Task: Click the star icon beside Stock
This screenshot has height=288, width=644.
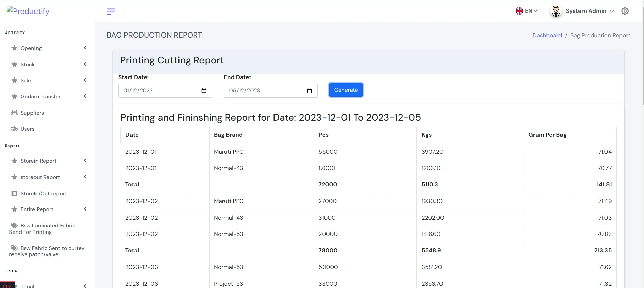Action: click(14, 64)
